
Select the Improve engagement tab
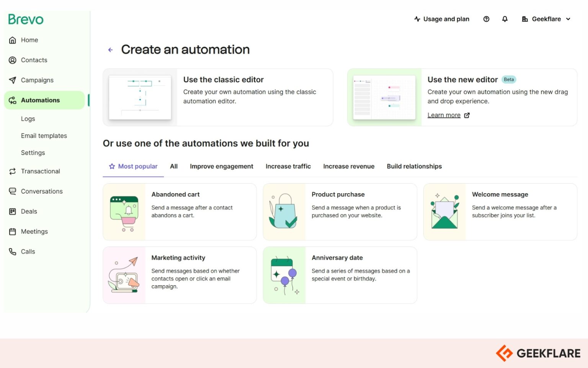point(222,166)
